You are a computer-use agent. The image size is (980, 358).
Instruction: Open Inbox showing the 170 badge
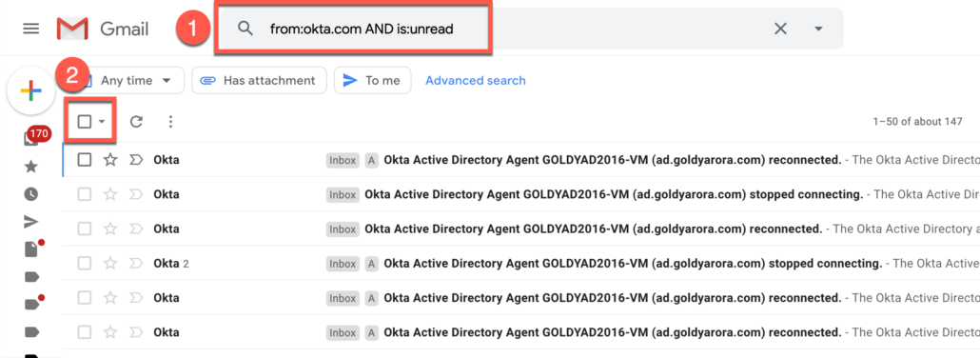(35, 136)
